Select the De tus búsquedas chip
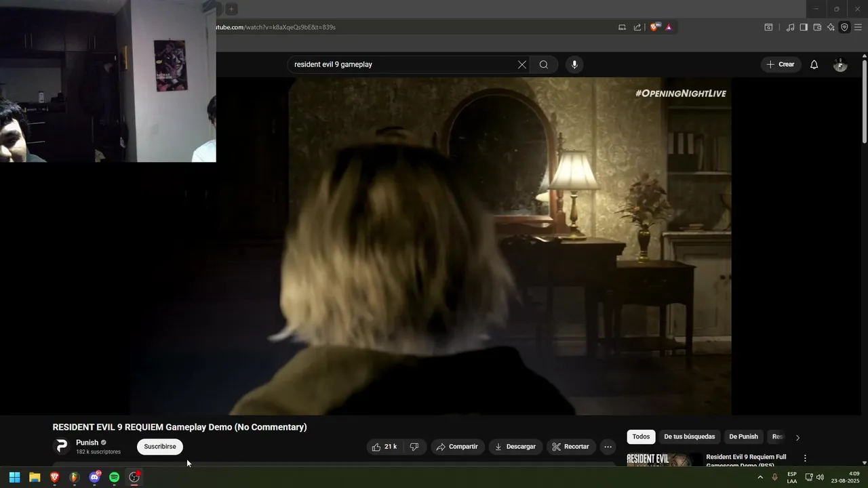The image size is (868, 488). tap(689, 436)
